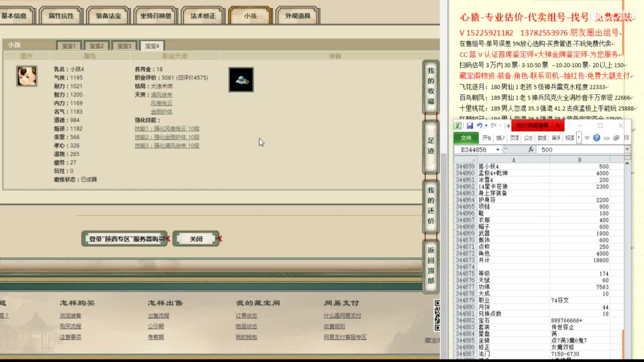This screenshot has height=362, width=644.
Task: Click the green Excel application icon
Action: coord(457,126)
